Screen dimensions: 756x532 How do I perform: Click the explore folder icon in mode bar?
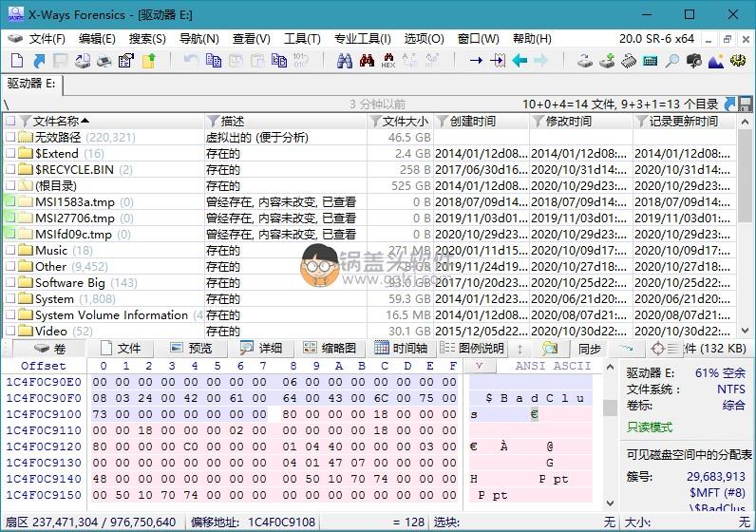click(550, 349)
